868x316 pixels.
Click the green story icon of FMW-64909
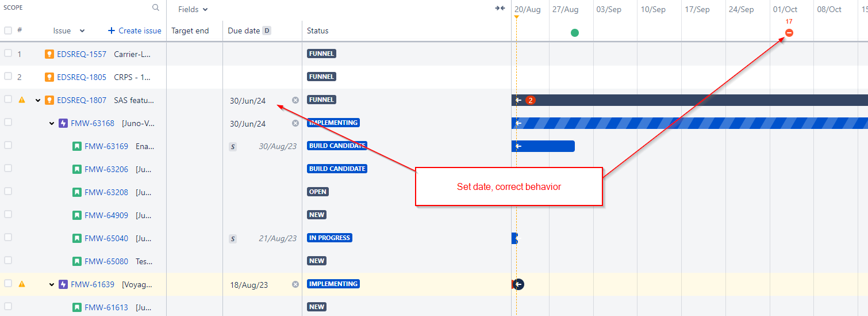77,215
